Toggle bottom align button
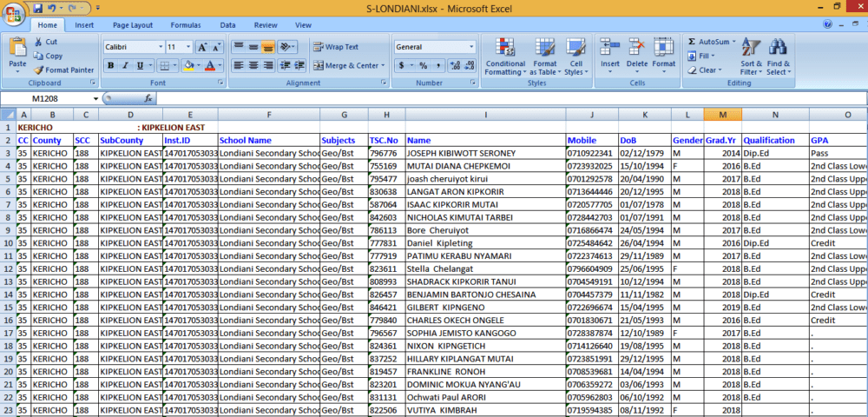This screenshot has width=868, height=417. point(268,47)
